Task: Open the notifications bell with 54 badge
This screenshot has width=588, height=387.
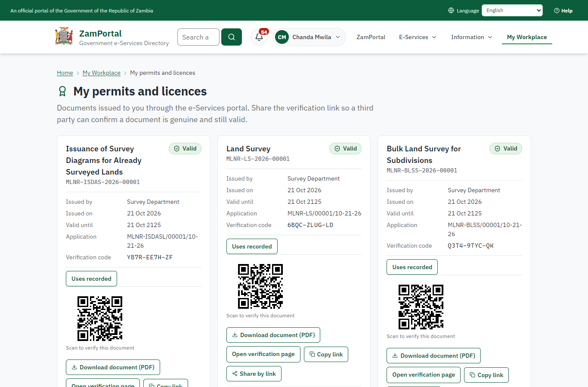Action: 259,37
